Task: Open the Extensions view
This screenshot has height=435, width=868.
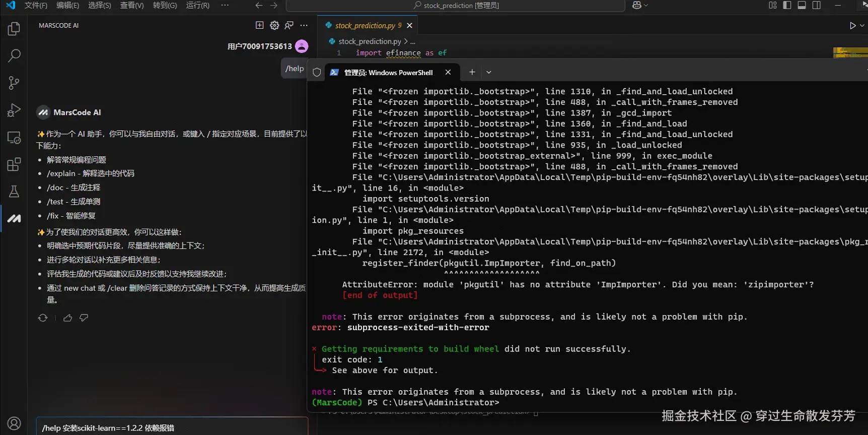Action: point(14,164)
